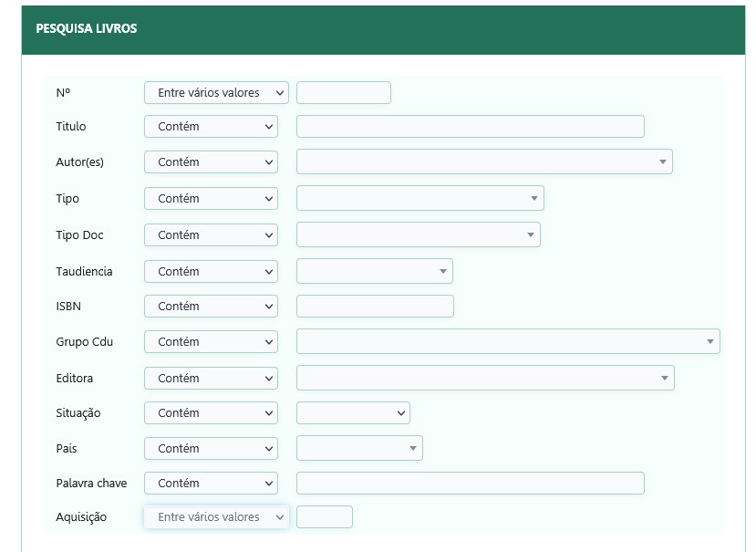This screenshot has height=552, width=756.
Task: Open the Autor(es) condition dropdown
Action: [211, 162]
